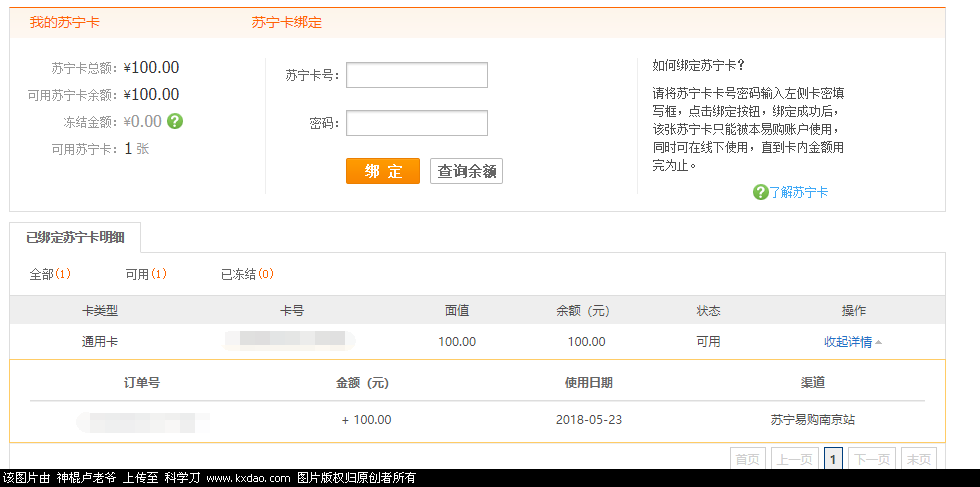The width and height of the screenshot is (980, 487).
Task: Click the 卡号 column header
Action: (292, 310)
